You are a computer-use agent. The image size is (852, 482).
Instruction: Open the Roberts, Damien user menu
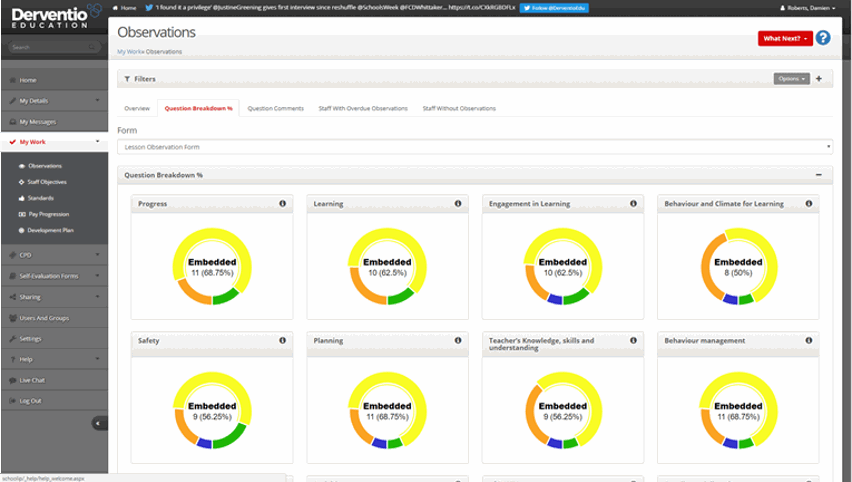click(807, 8)
